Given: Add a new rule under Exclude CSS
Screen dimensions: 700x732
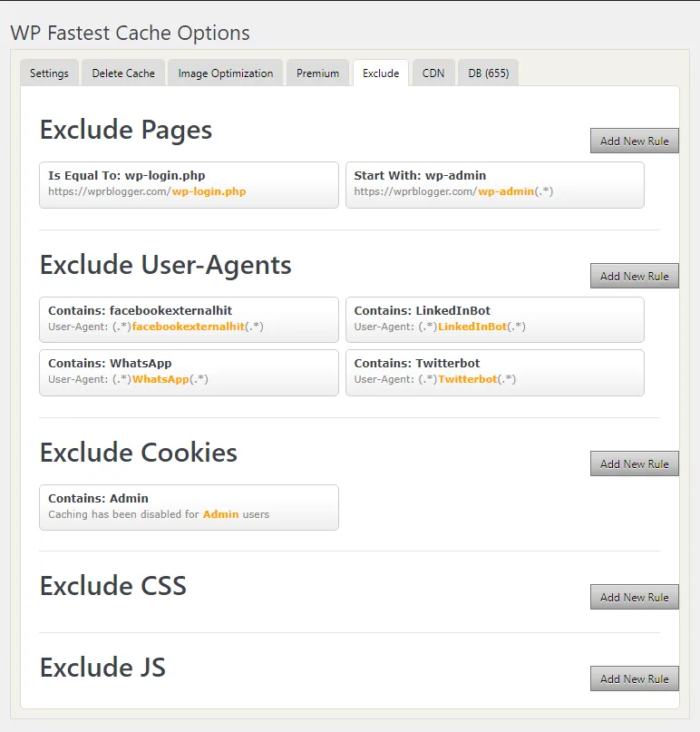Looking at the screenshot, I should [634, 597].
